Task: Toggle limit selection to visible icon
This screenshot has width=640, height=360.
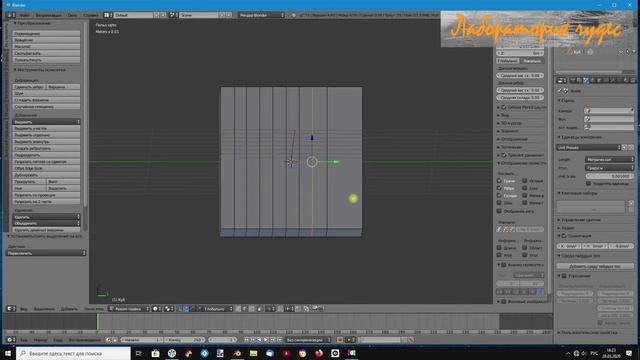Action: 260,309
